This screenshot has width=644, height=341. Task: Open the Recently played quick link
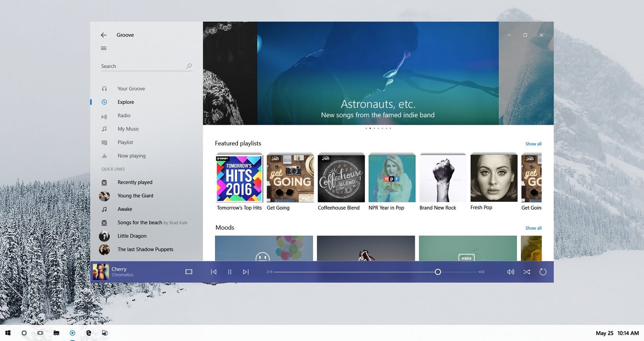tap(135, 182)
